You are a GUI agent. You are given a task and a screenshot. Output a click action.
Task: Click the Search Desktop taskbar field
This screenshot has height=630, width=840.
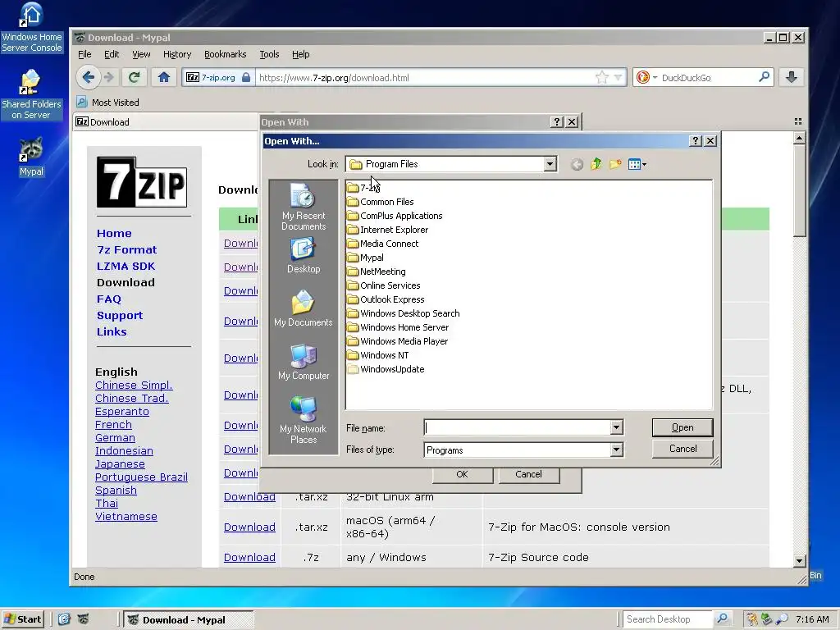[668, 619]
